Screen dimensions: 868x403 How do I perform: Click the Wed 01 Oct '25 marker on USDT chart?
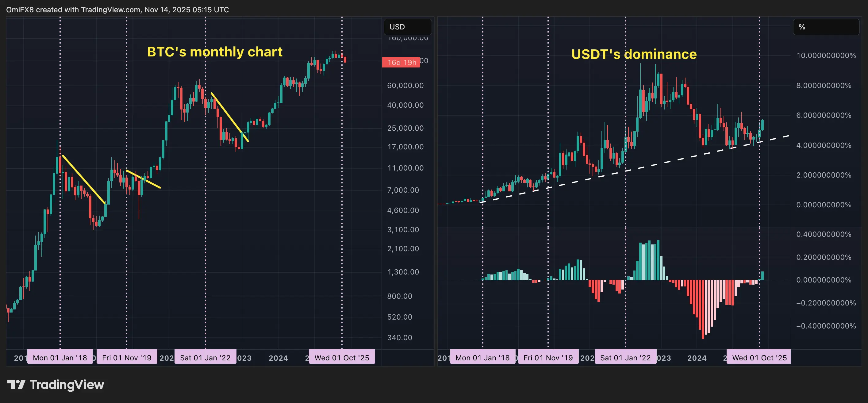(759, 358)
